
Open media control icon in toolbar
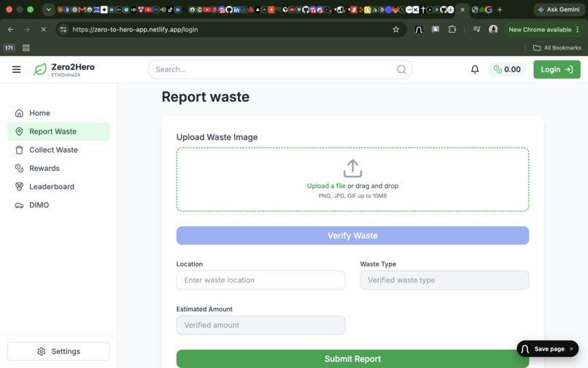click(476, 29)
